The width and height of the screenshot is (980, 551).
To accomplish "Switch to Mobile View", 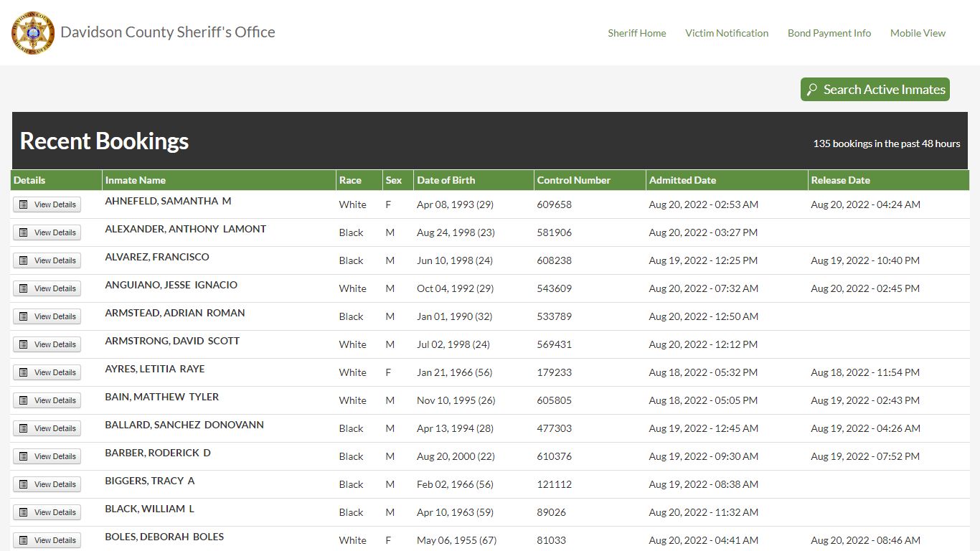I will point(918,33).
